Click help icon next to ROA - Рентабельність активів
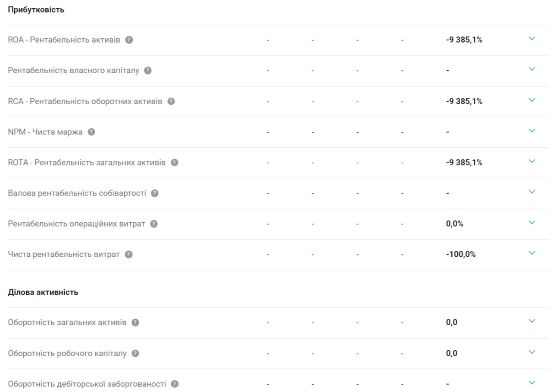 point(129,40)
